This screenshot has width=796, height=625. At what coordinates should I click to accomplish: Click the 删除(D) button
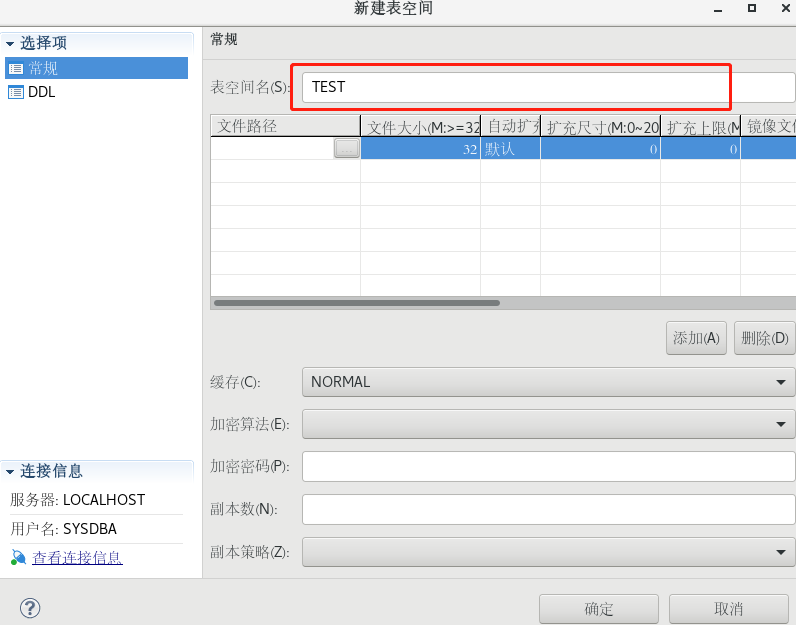tap(765, 338)
